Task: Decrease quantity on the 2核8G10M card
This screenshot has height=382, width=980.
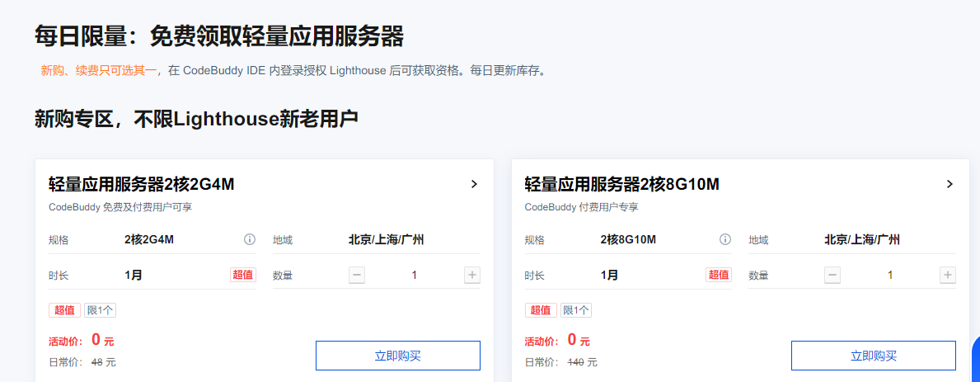Action: click(832, 275)
